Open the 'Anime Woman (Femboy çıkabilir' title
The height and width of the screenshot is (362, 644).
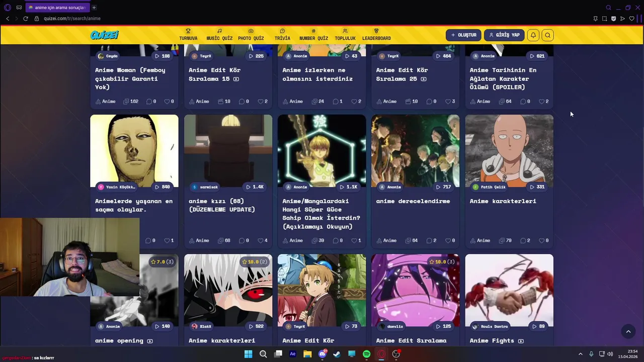130,78
